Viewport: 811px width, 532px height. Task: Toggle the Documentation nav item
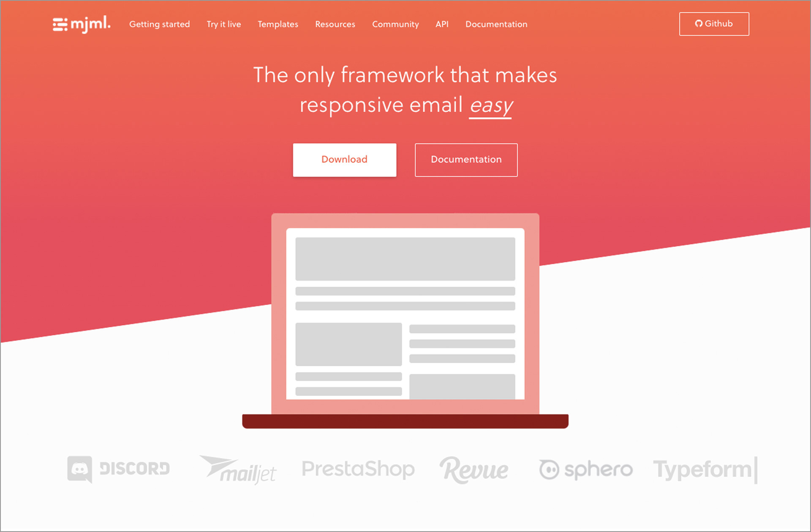(497, 24)
